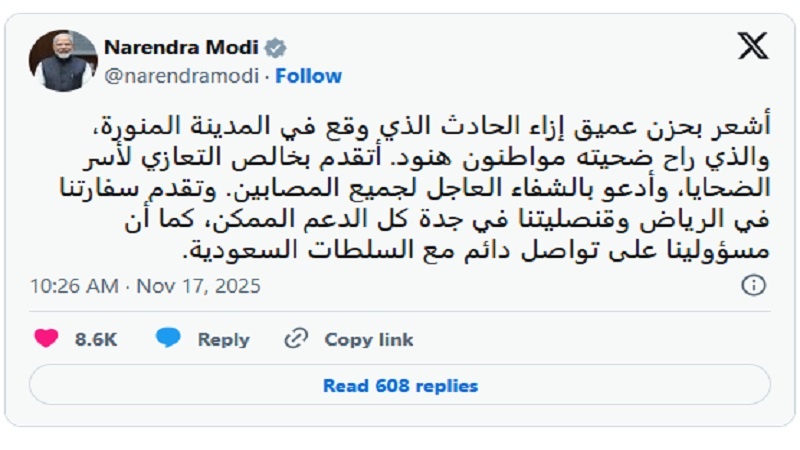Like the tweet with the heart icon
The height and width of the screenshot is (450, 800).
pos(46,339)
